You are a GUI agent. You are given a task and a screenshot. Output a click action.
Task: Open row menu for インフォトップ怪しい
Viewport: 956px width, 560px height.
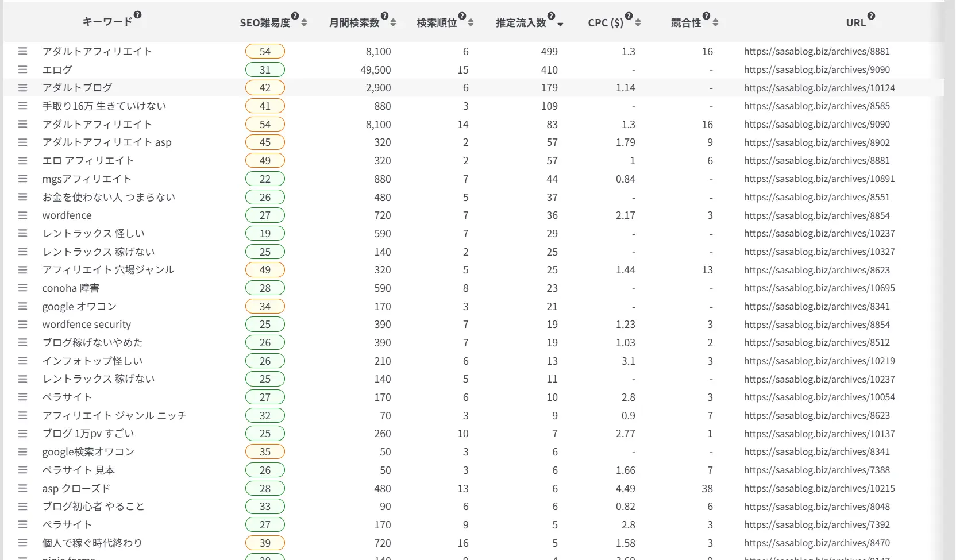(x=22, y=361)
